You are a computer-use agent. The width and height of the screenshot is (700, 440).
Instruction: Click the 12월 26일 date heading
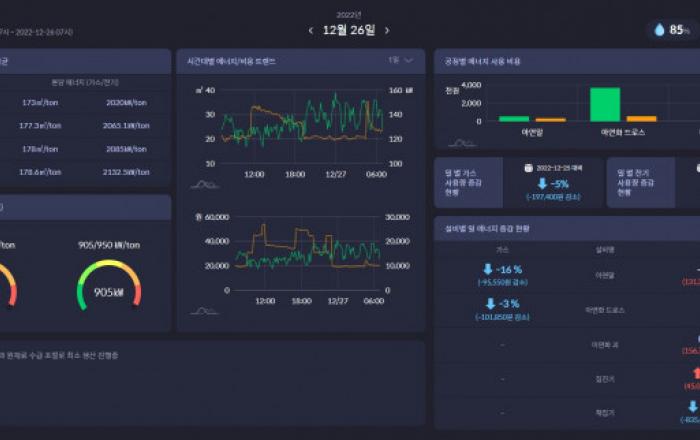pyautogui.click(x=349, y=30)
